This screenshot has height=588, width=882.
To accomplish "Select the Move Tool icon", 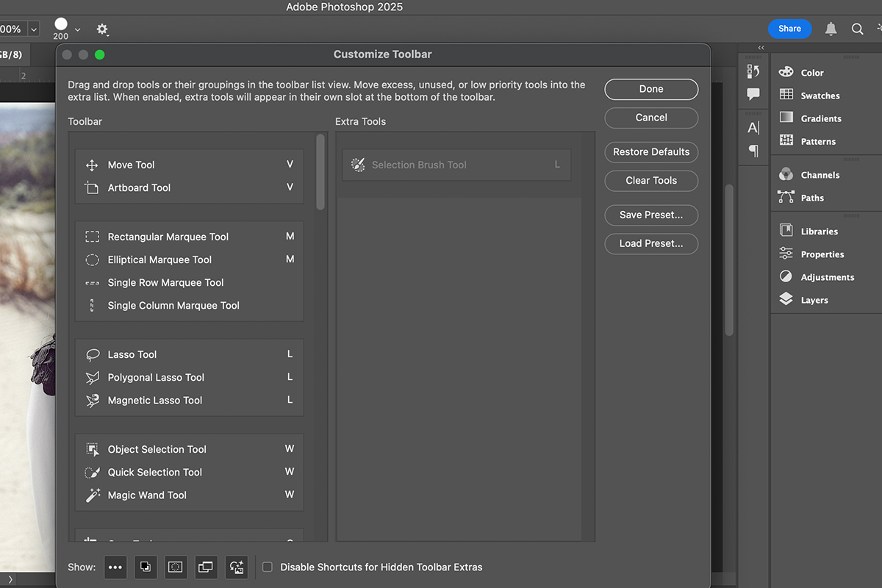I will [x=91, y=165].
